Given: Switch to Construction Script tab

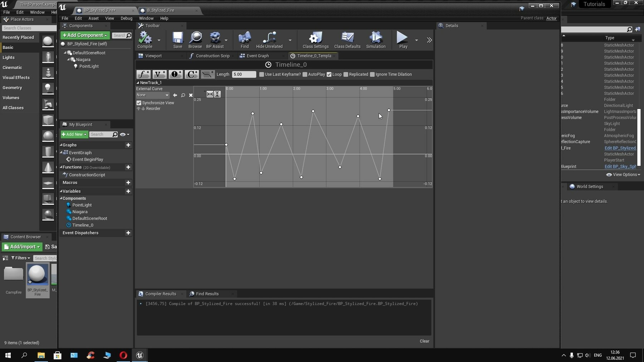Looking at the screenshot, I should point(213,56).
